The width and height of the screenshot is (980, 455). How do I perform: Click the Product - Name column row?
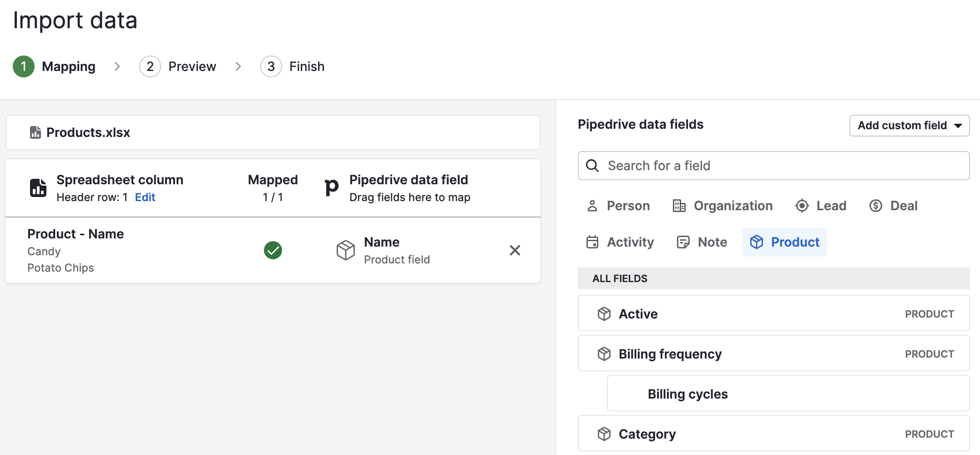273,250
